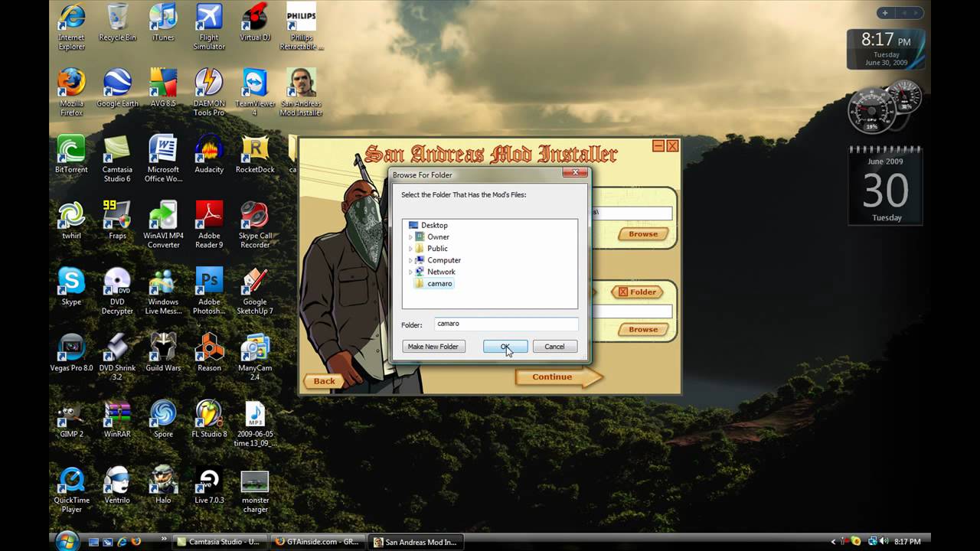Viewport: 980px width, 551px height.
Task: Click the sidebar add gadgets plus button
Action: click(x=885, y=13)
